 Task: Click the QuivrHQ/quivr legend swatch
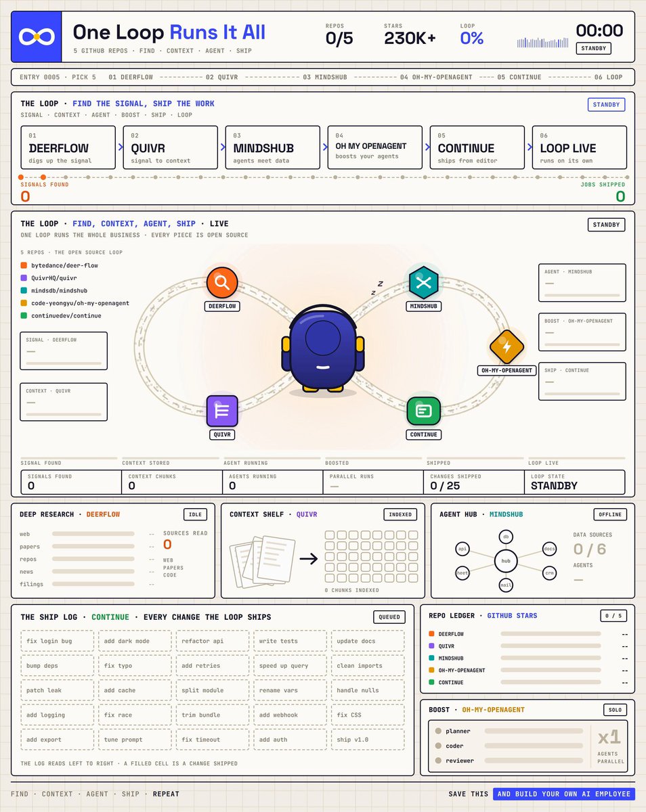coord(24,278)
